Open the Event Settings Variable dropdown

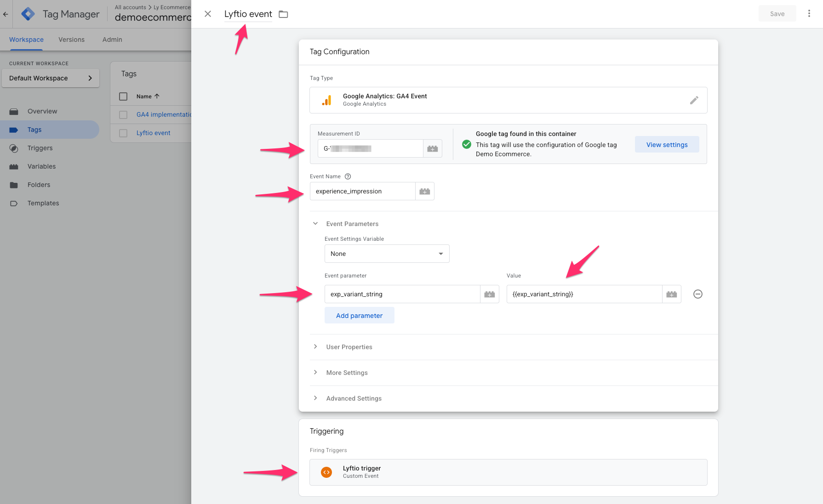pyautogui.click(x=387, y=254)
